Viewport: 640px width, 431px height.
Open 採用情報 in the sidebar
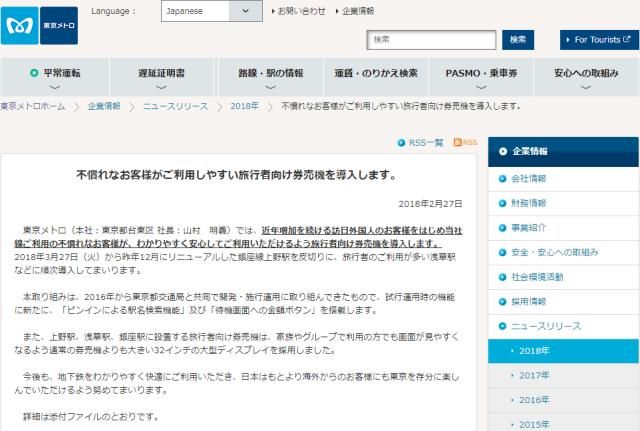(x=563, y=302)
